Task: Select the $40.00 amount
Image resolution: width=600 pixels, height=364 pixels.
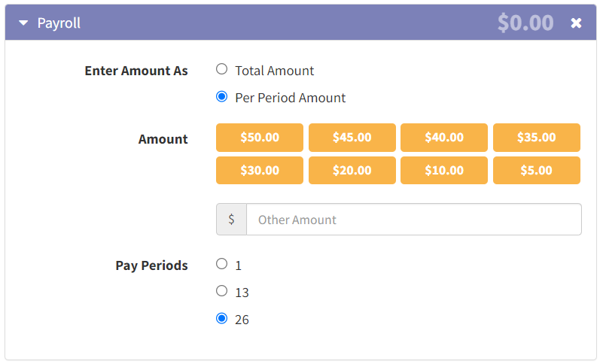Action: 444,138
